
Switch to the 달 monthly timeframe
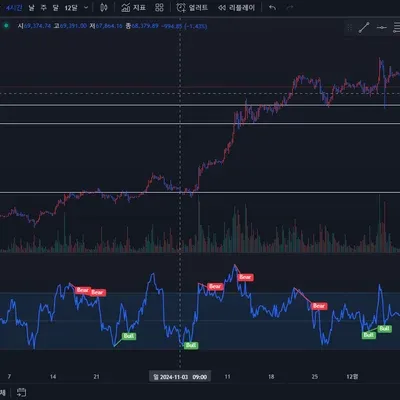[55, 7]
